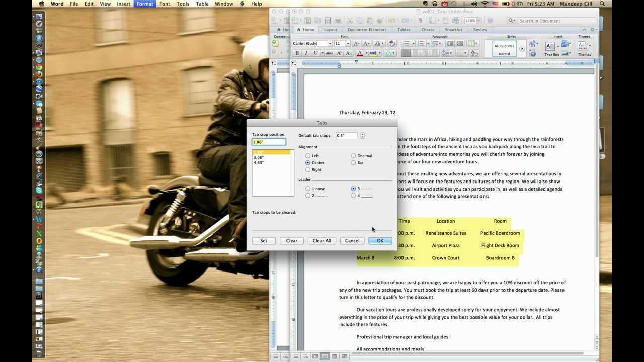Decrease paragraph indent icon
The width and height of the screenshot is (644, 362).
(450, 44)
